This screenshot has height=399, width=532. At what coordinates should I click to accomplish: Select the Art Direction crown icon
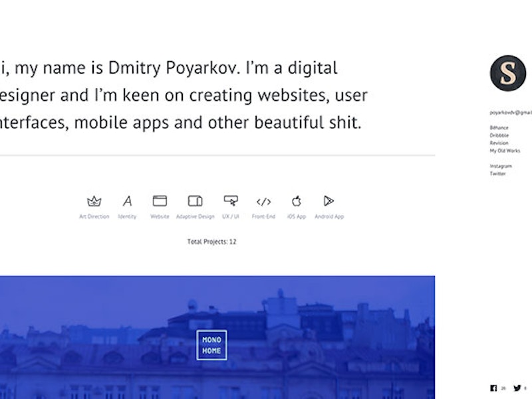93,201
